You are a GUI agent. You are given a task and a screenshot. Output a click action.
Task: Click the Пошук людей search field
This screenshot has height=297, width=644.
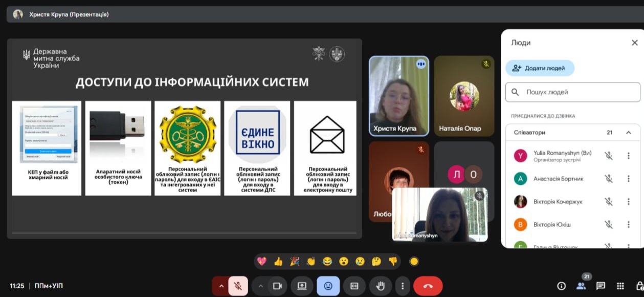point(572,92)
